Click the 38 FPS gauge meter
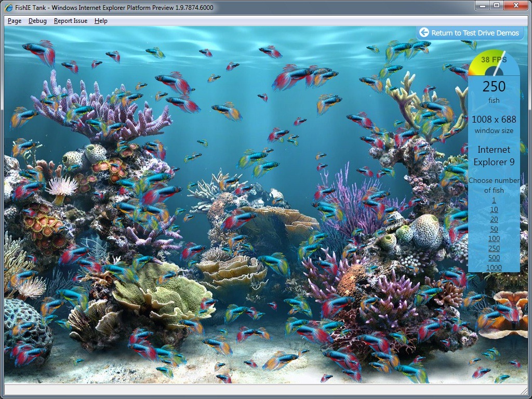 494,63
